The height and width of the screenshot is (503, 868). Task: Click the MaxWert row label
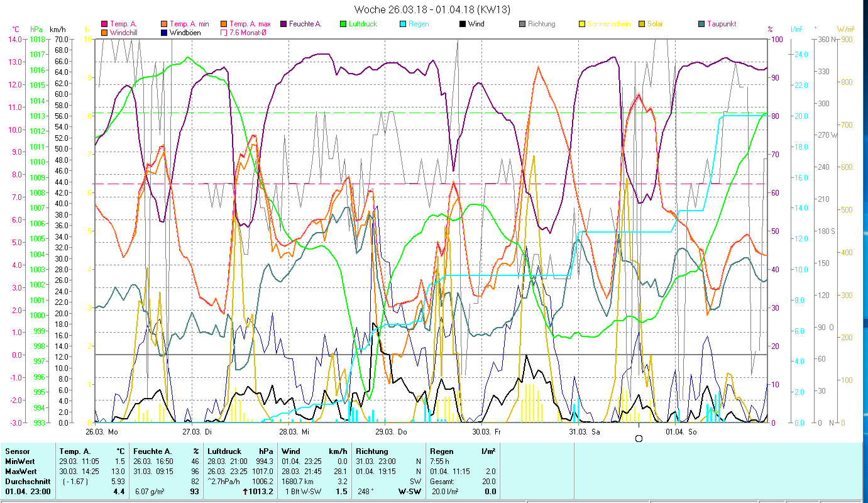coord(22,471)
